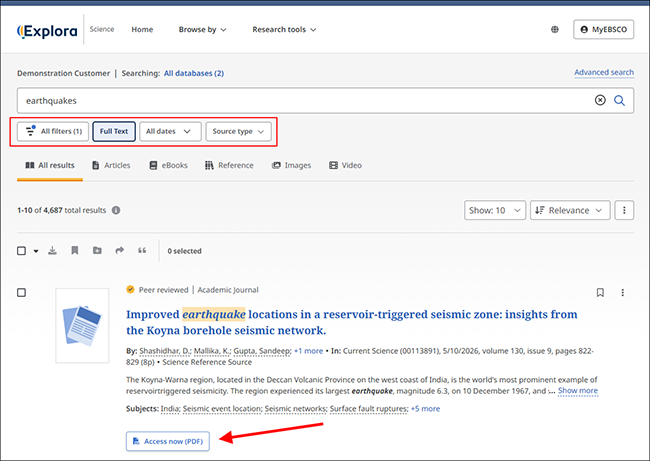Run search with magnifier icon

[x=619, y=100]
